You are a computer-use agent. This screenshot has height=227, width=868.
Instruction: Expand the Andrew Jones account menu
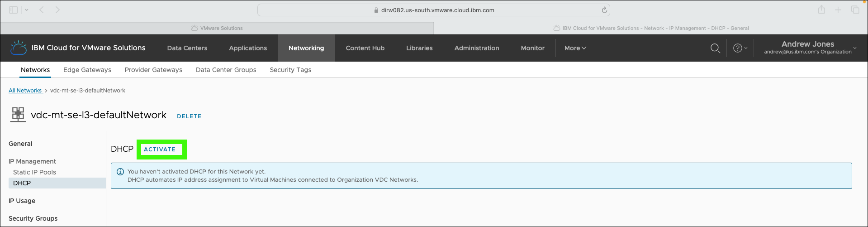(x=810, y=48)
